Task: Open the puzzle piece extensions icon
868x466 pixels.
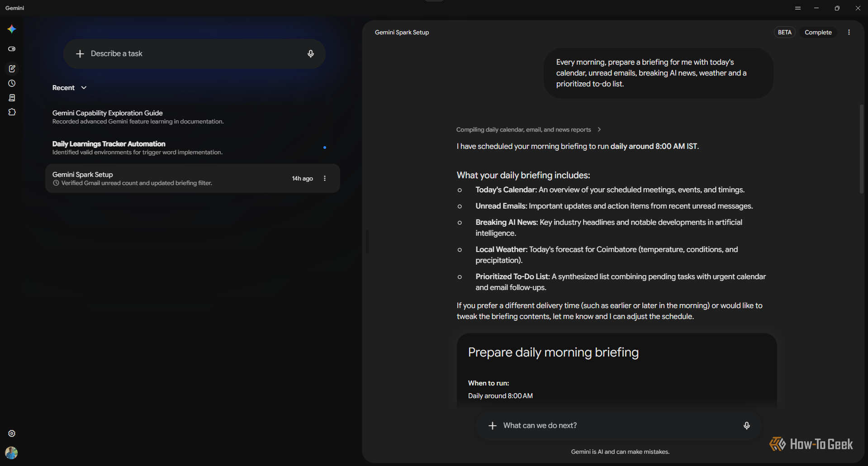Action: coord(12,112)
